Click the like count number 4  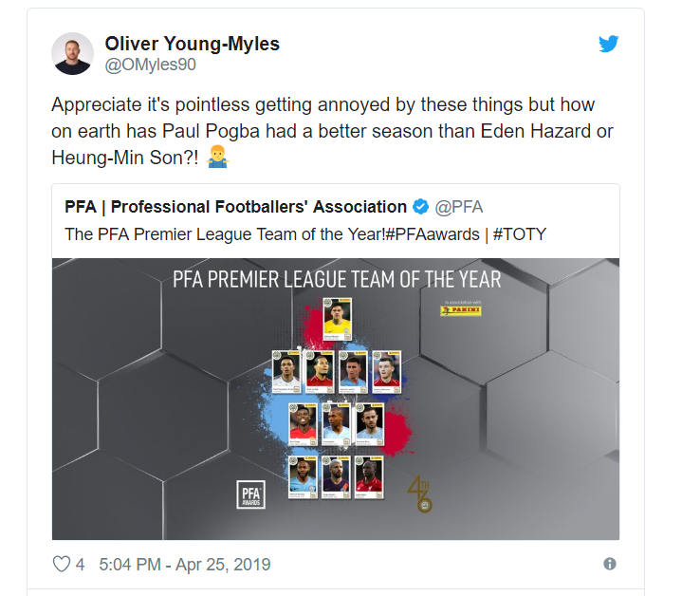[81, 565]
